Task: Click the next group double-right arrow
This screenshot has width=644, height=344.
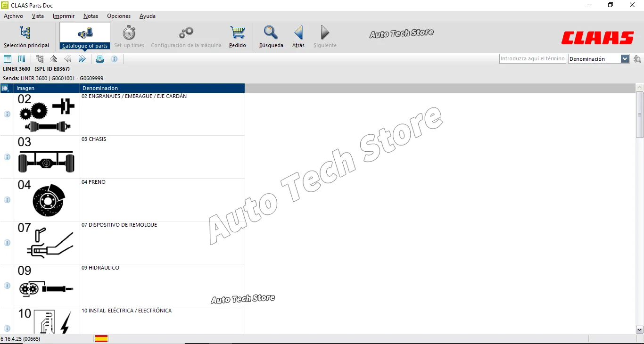Action: click(x=82, y=59)
